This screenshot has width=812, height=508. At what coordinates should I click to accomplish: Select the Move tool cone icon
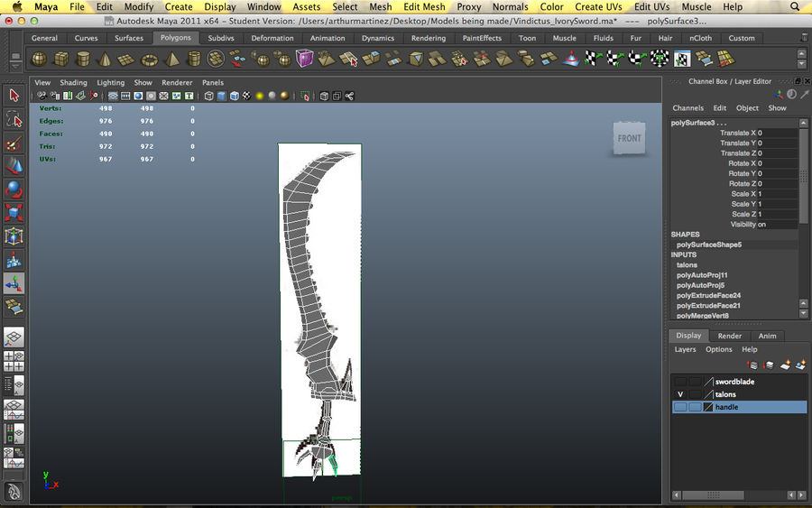14,166
